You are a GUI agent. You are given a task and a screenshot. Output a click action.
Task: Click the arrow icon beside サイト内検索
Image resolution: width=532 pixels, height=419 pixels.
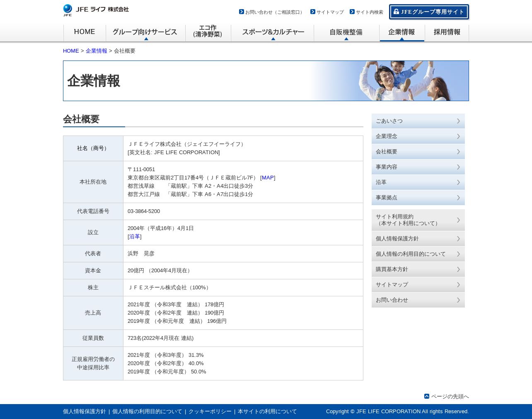tap(352, 12)
